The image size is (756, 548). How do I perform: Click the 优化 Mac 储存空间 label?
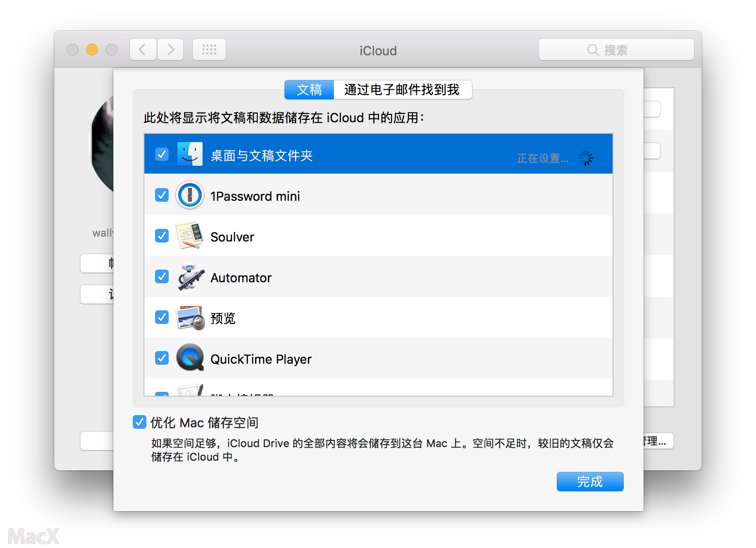(x=204, y=422)
